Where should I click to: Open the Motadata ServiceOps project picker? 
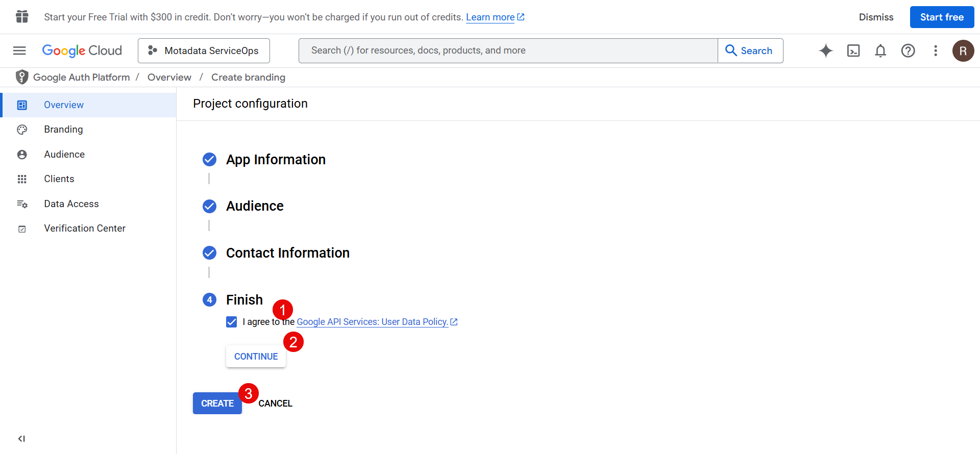pyautogui.click(x=204, y=51)
